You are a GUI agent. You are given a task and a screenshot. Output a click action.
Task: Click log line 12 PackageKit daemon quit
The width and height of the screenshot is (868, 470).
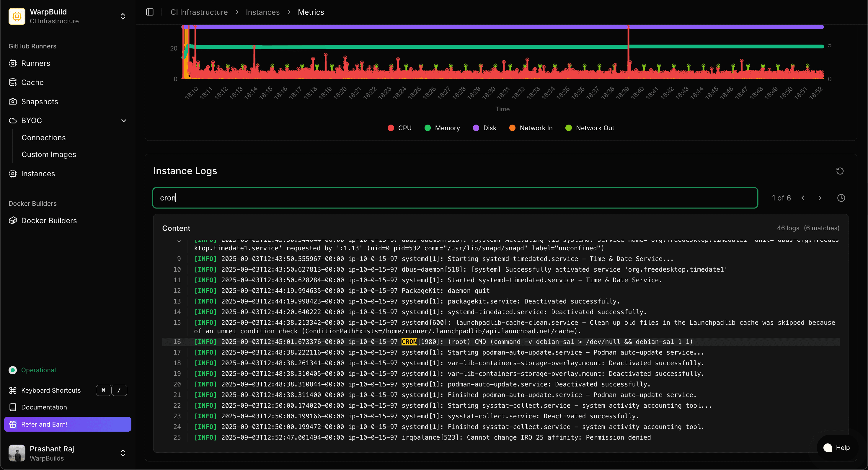tap(501, 291)
